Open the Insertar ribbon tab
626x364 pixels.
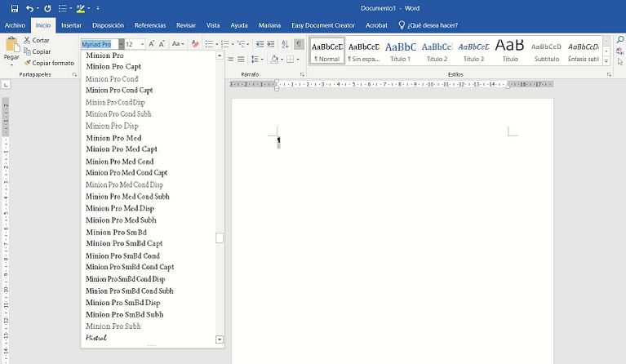pos(71,25)
